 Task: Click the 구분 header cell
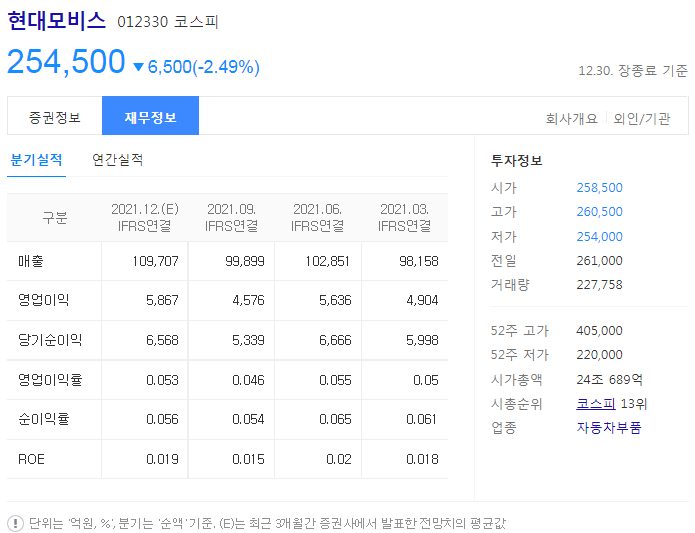(55, 218)
